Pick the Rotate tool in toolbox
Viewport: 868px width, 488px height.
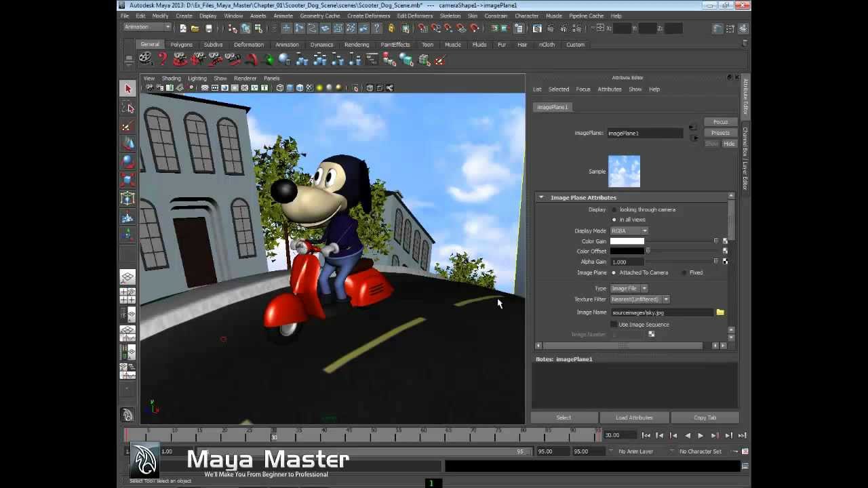click(127, 162)
